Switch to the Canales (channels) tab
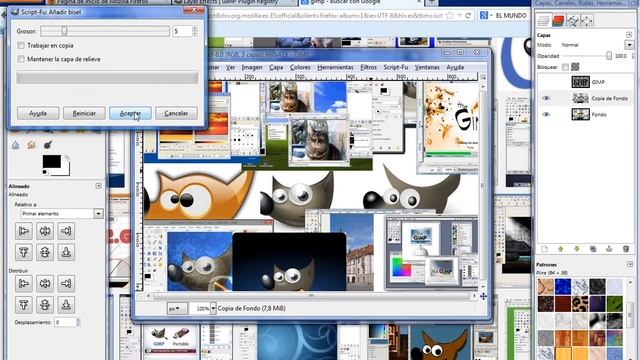Image resolution: width=640 pixels, height=360 pixels. [x=558, y=20]
